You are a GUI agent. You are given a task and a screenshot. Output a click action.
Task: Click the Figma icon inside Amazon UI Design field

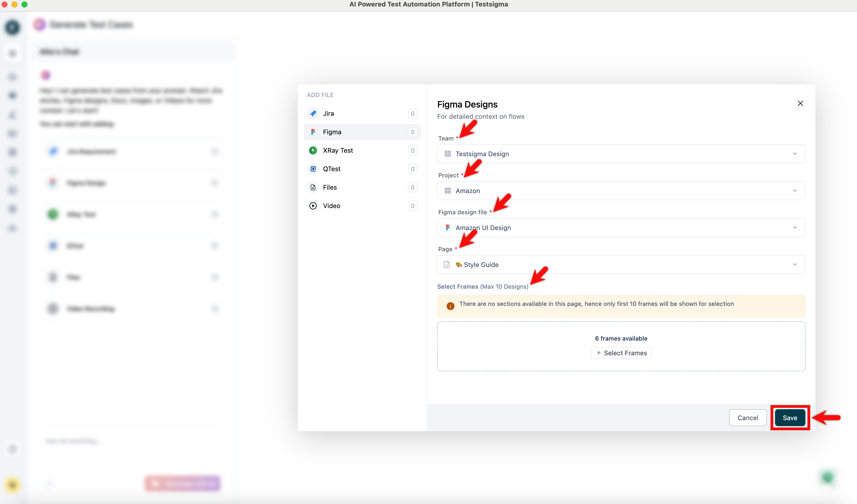click(x=447, y=228)
